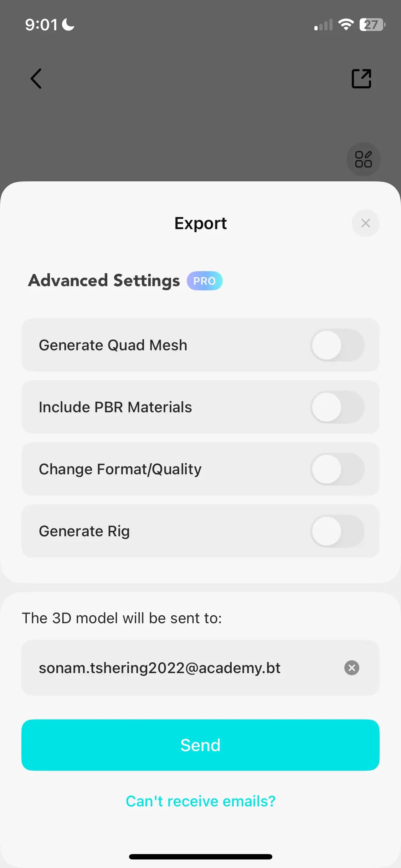Tap the back arrow icon
This screenshot has width=401, height=868.
coord(36,78)
